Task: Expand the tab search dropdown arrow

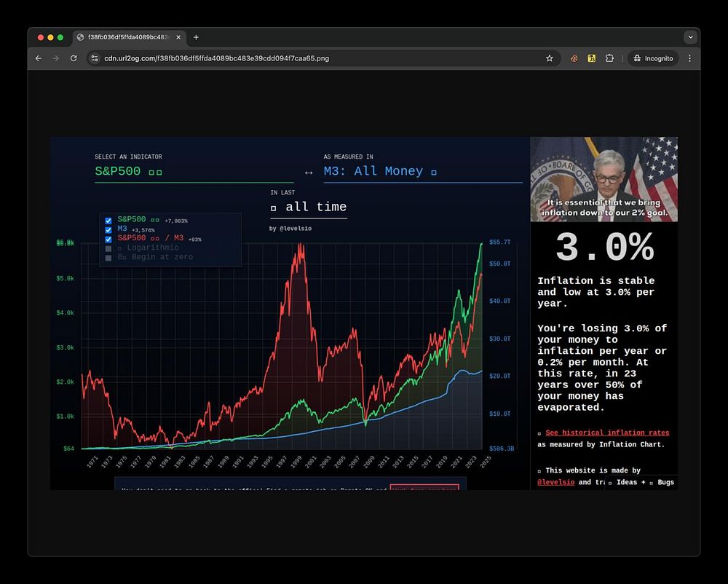Action: click(x=690, y=37)
